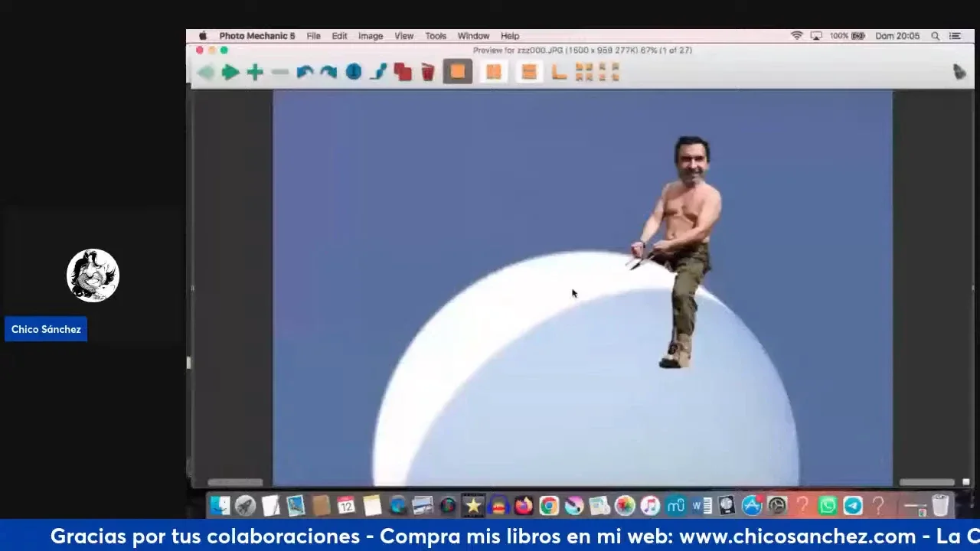Zoom in using the green plus icon
The image size is (980, 551).
(x=255, y=72)
